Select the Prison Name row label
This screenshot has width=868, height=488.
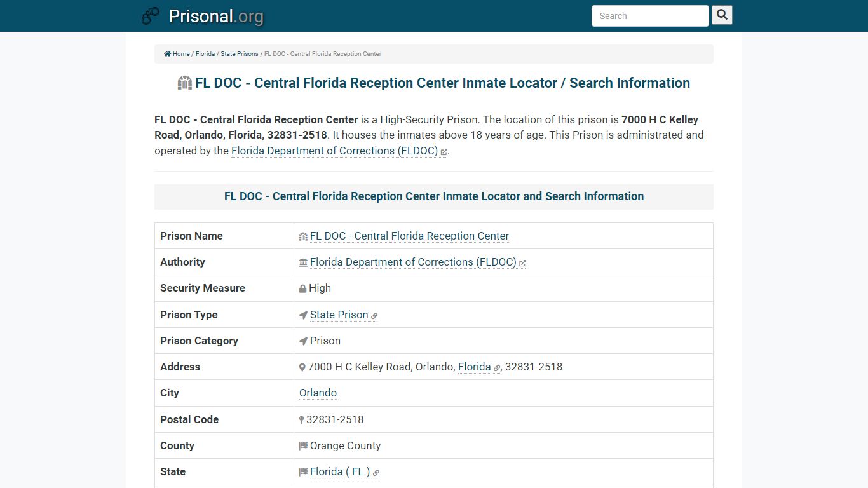191,236
